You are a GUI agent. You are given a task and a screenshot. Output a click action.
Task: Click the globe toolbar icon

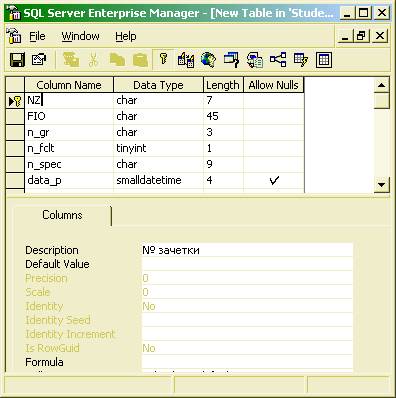pos(208,60)
